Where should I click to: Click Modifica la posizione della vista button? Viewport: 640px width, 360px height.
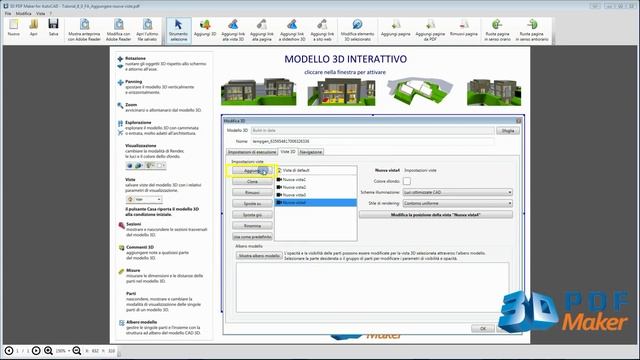click(436, 215)
